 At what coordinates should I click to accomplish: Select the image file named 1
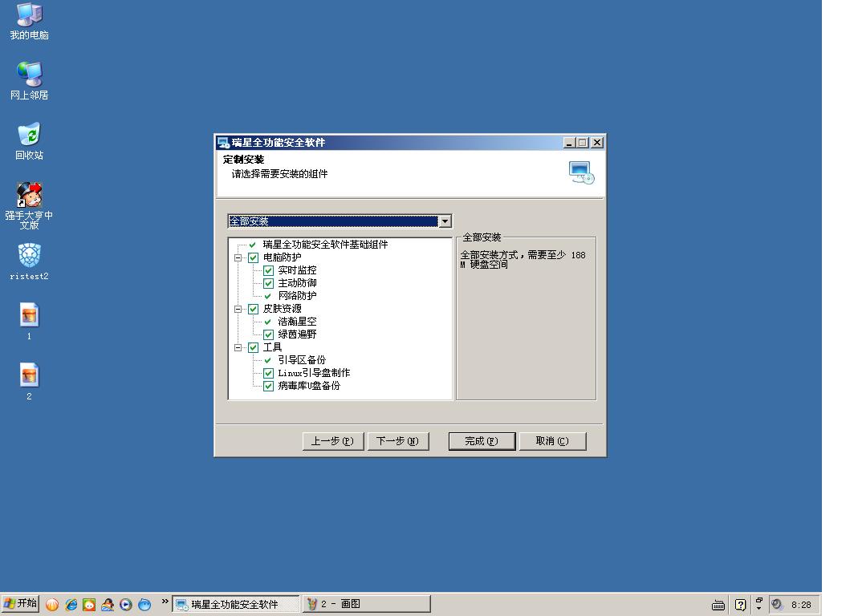29,321
